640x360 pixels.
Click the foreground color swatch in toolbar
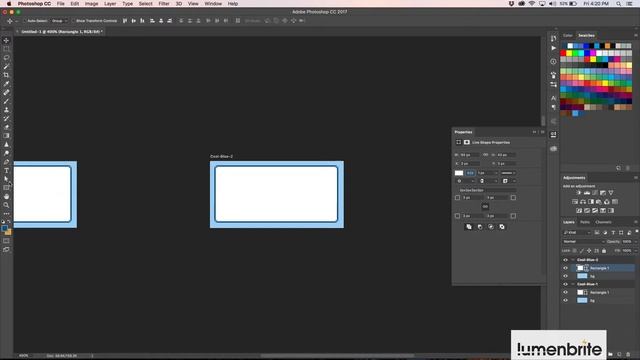(4, 229)
